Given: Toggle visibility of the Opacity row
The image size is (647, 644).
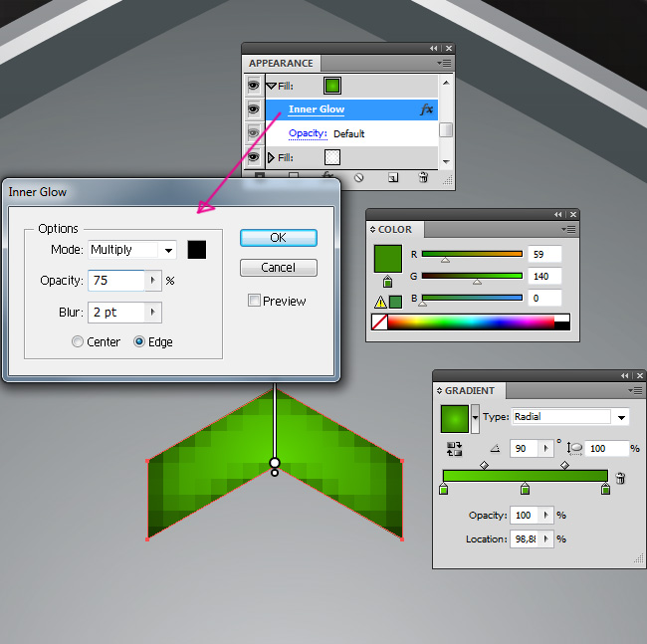Looking at the screenshot, I should [254, 132].
